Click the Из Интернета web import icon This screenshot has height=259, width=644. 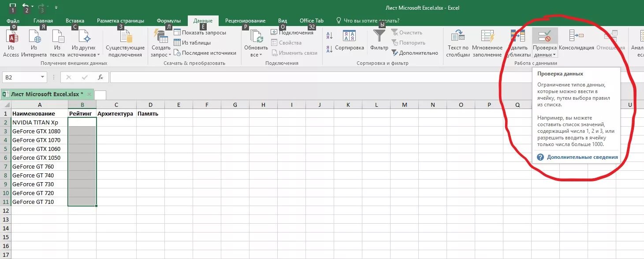pyautogui.click(x=34, y=43)
